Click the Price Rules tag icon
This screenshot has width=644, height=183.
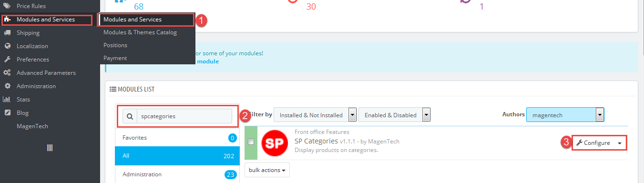pyautogui.click(x=7, y=6)
